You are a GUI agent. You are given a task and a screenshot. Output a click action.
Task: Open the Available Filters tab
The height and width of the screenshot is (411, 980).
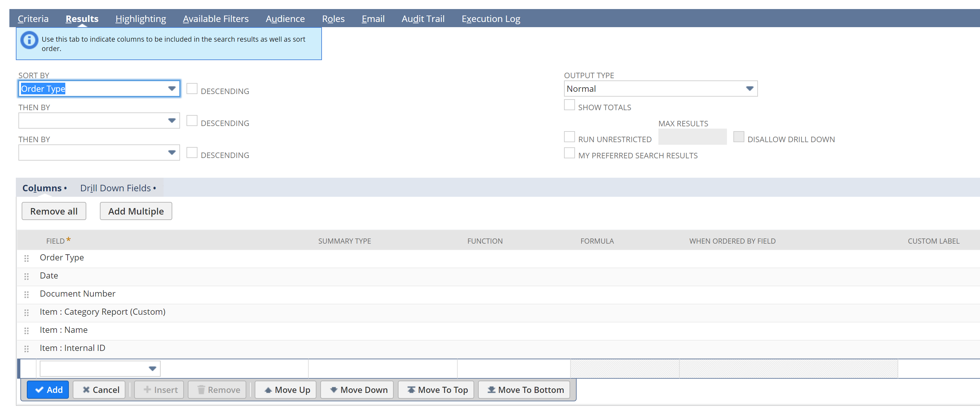click(215, 19)
